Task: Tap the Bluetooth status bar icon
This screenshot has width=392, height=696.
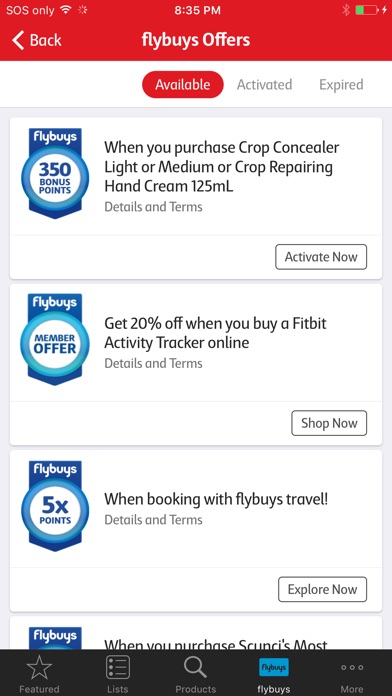Action: point(346,10)
